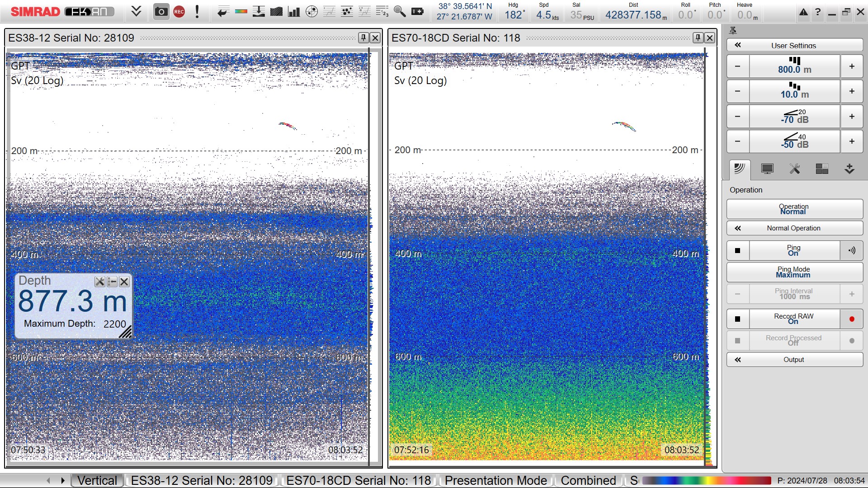Screen dimensions: 868x488
Task: Close the ES38-12 echogram panel
Action: click(x=375, y=38)
